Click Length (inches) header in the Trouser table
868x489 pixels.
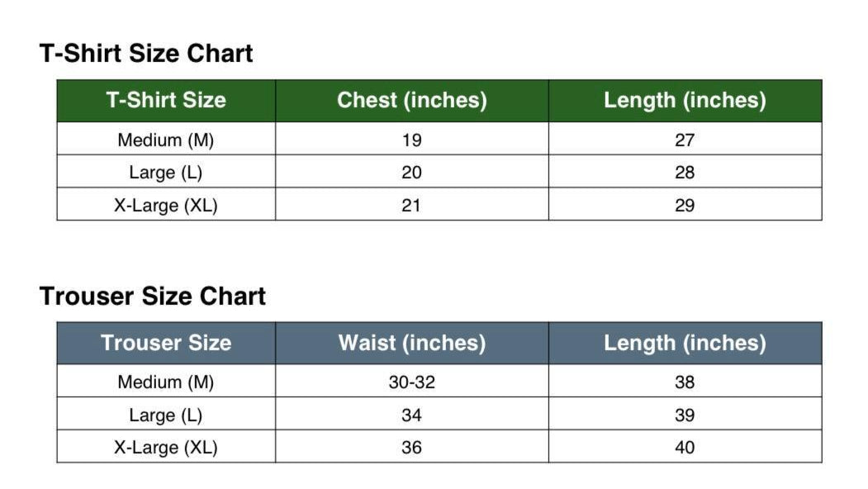click(685, 343)
